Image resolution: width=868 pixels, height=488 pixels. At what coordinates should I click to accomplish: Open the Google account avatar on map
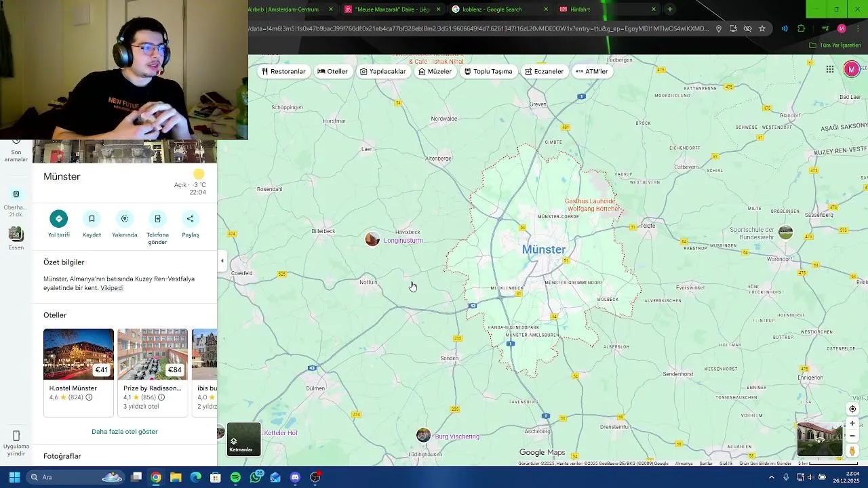(x=852, y=69)
